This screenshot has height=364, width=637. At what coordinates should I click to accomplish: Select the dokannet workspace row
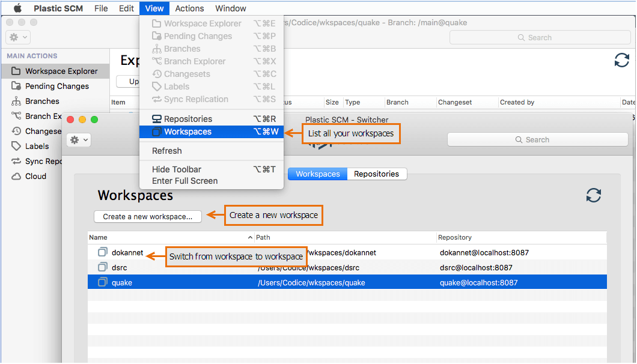[x=347, y=253]
